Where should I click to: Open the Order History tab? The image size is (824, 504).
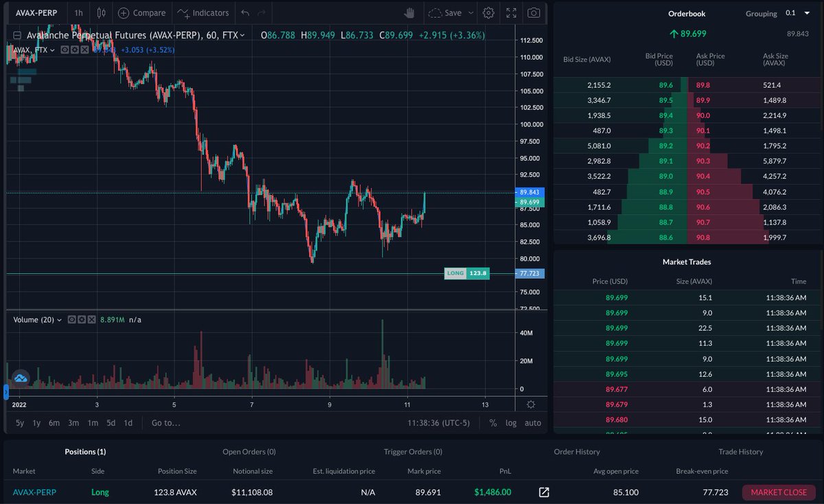pos(577,452)
